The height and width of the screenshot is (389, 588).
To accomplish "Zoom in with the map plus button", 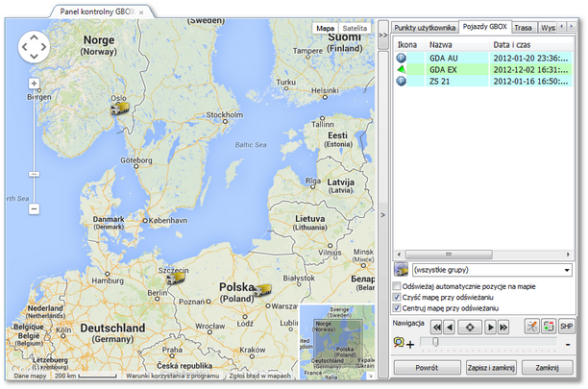I will tap(34, 84).
